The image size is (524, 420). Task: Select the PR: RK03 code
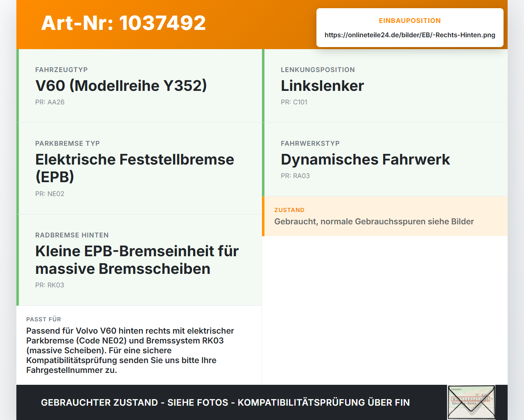pos(50,285)
